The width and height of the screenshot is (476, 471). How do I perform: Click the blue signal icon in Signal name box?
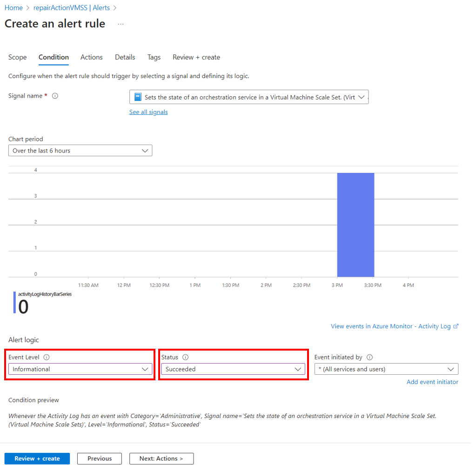tap(138, 97)
